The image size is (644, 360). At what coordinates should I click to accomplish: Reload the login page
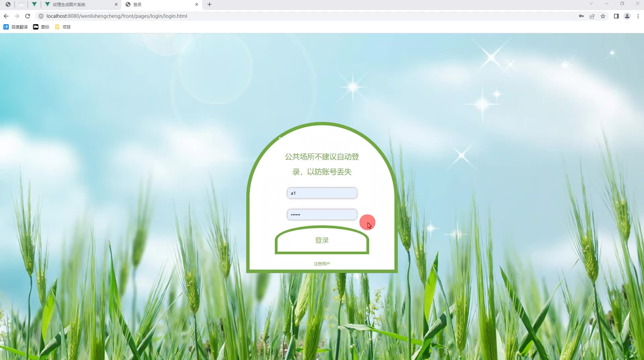(28, 16)
